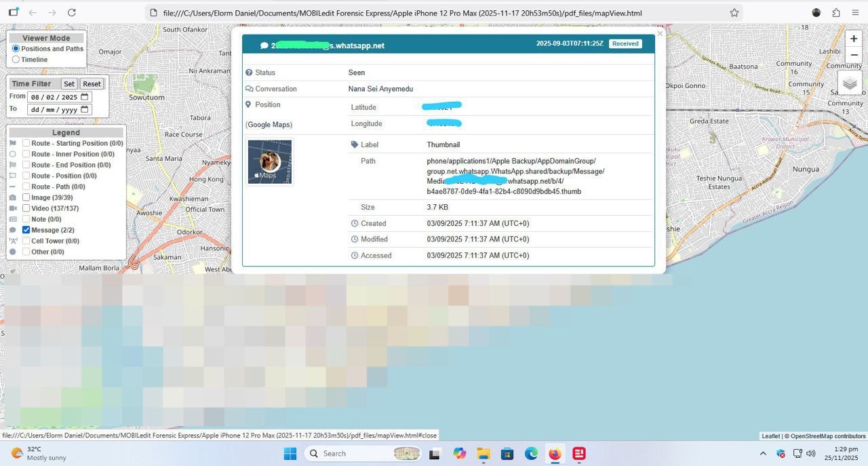Uncheck the Message (2/2) legend checkbox

point(26,230)
